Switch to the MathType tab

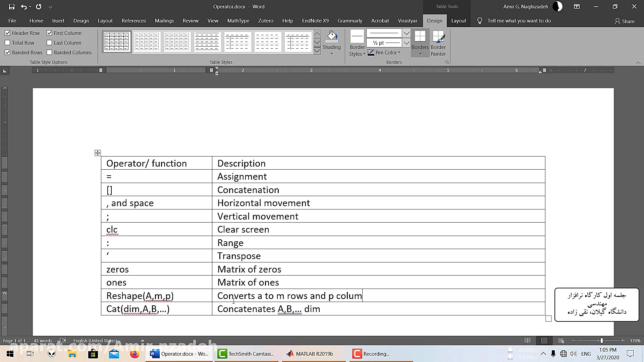[x=238, y=21]
